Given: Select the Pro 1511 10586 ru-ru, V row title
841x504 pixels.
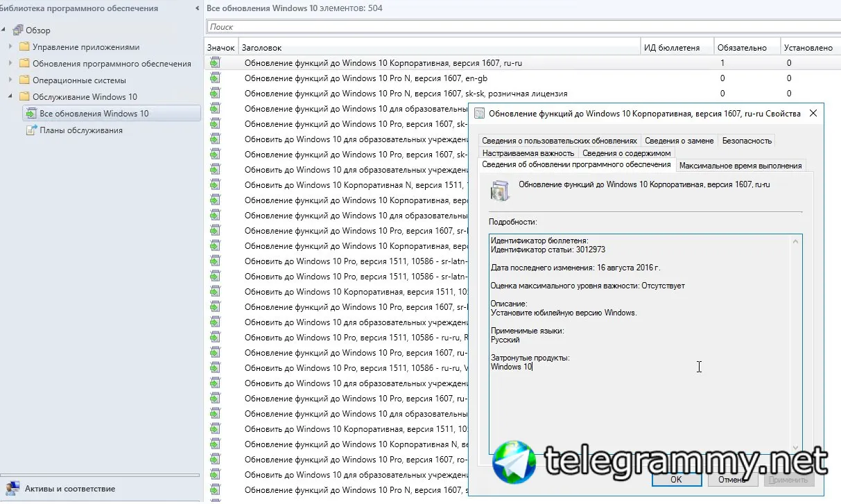Looking at the screenshot, I should tap(356, 368).
